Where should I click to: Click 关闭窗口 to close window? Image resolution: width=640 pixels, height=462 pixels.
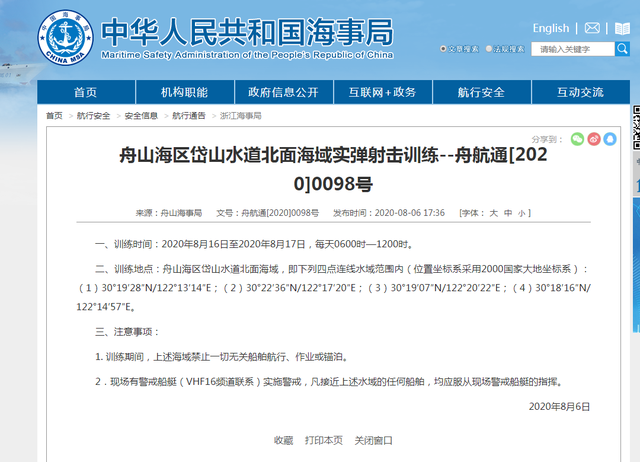pyautogui.click(x=373, y=440)
